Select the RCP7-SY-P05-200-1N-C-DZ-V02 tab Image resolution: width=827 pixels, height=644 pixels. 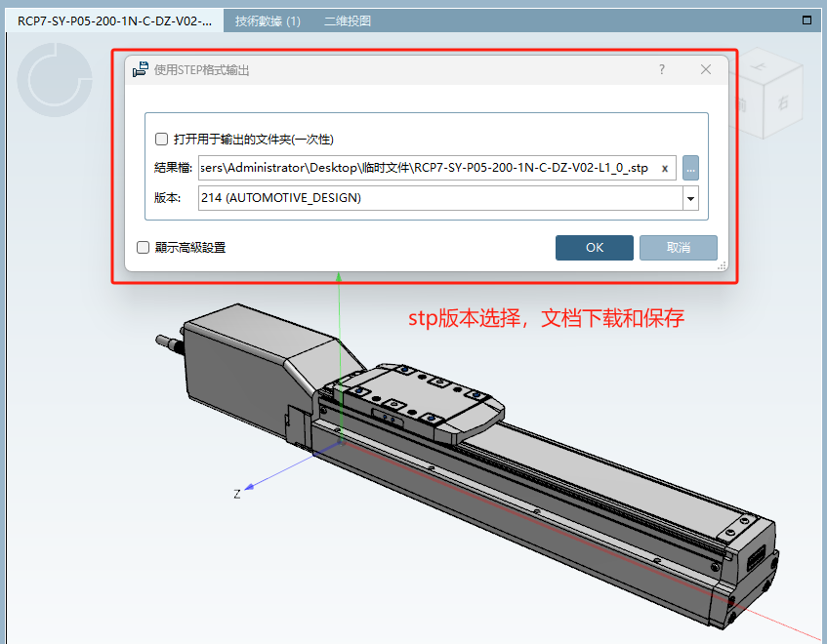coord(114,21)
